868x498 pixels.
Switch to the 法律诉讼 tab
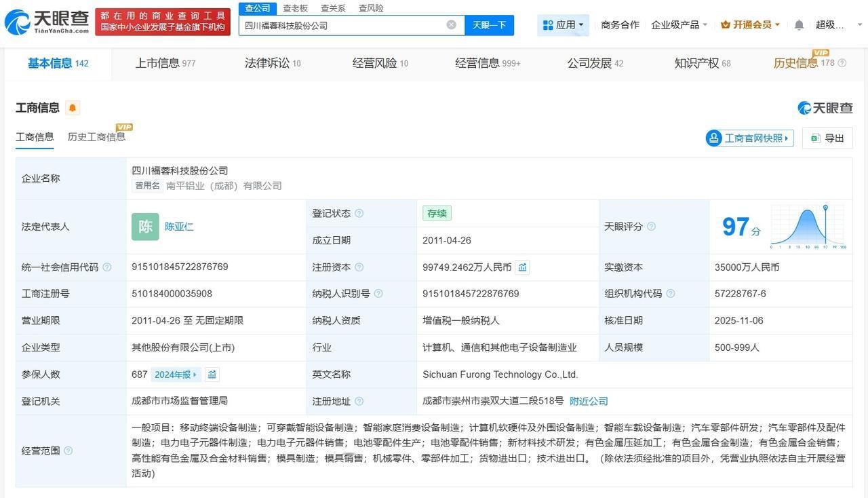(x=272, y=63)
